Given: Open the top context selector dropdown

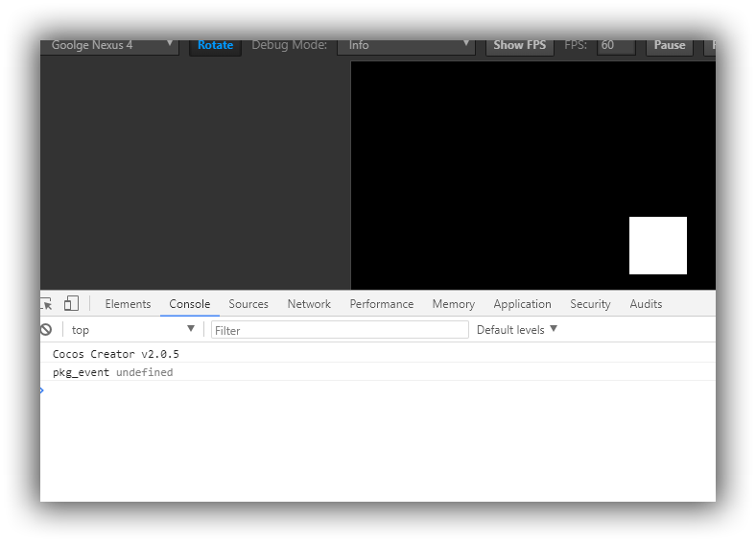Looking at the screenshot, I should 133,330.
